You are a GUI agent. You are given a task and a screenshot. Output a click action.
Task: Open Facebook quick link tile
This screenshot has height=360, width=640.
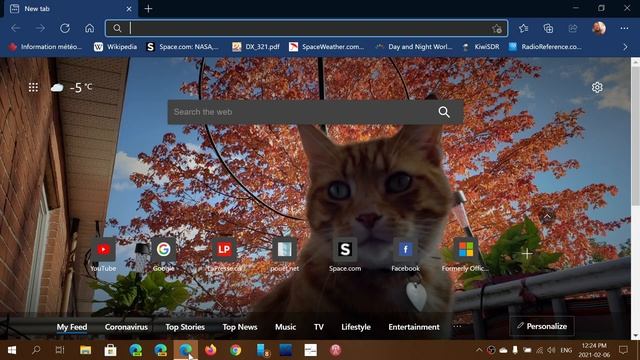pyautogui.click(x=405, y=255)
